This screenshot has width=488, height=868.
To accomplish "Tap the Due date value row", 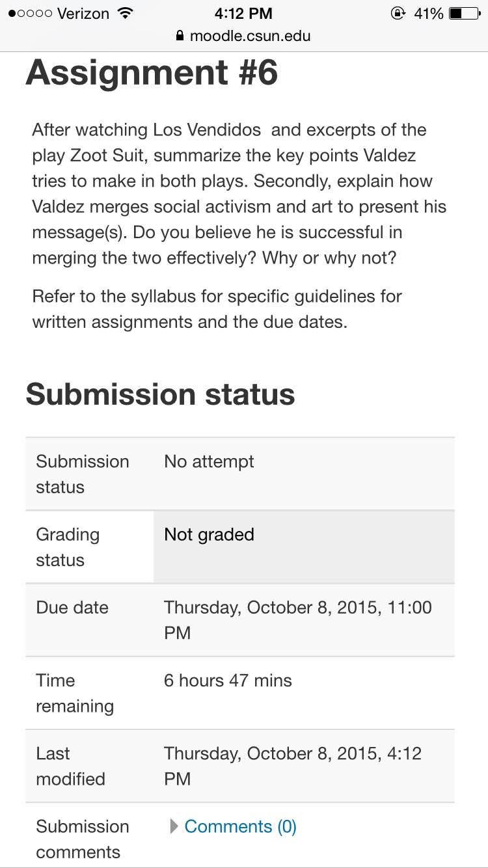I will (240, 619).
